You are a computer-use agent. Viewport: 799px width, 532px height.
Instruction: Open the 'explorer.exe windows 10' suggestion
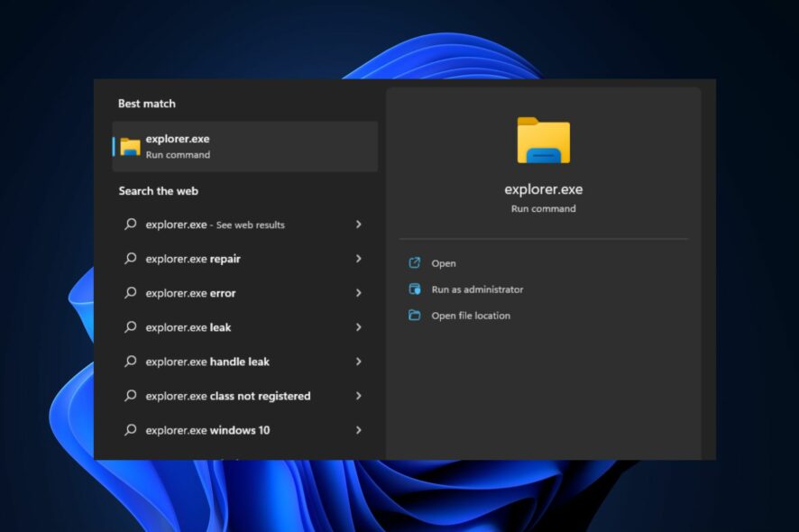[x=244, y=430]
